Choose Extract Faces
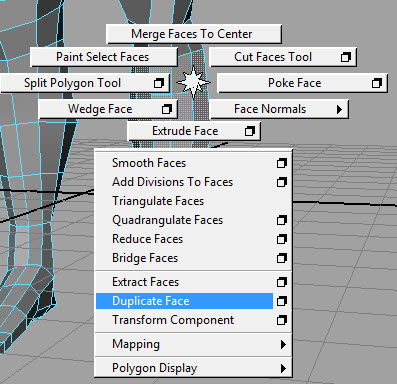 [x=184, y=282]
